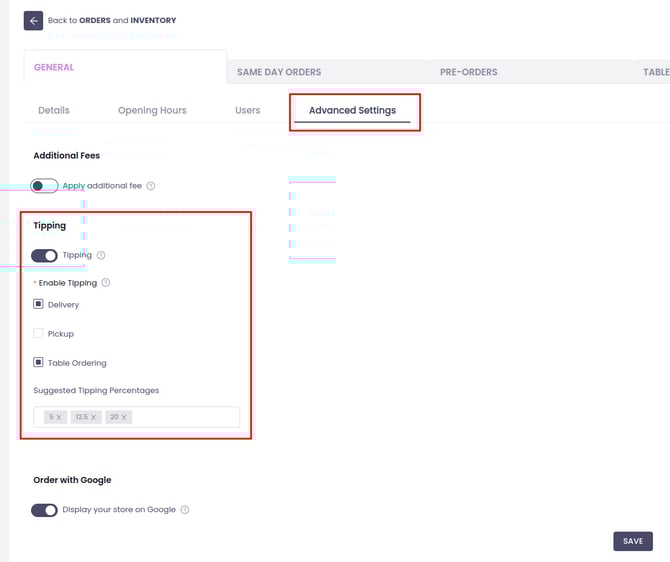Click help icon beside Display your store on Google
670x562 pixels.
185,510
